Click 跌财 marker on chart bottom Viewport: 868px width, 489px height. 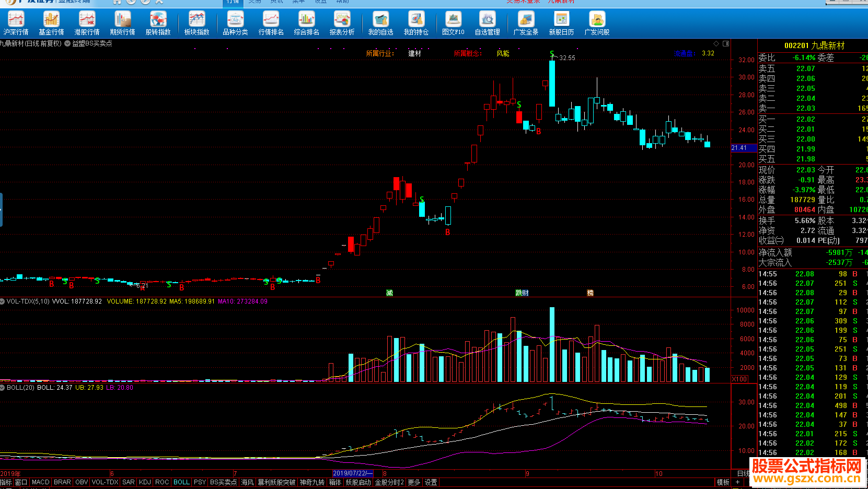point(522,293)
